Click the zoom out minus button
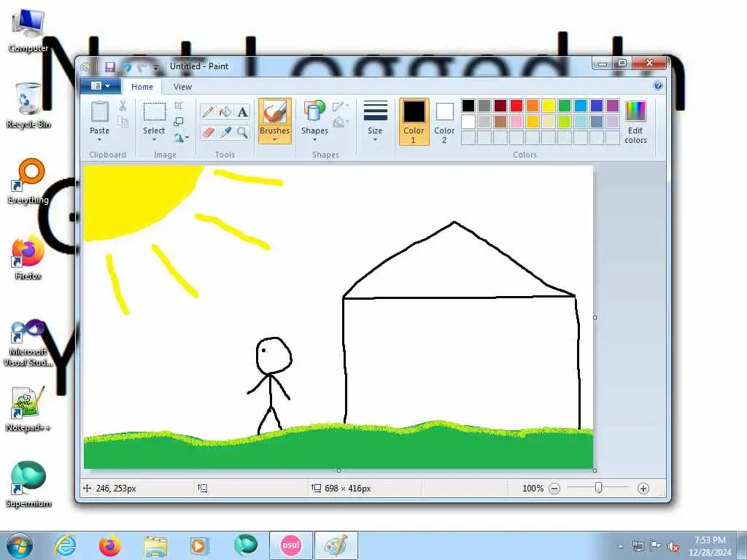Screen dimensions: 747x560 (554, 489)
